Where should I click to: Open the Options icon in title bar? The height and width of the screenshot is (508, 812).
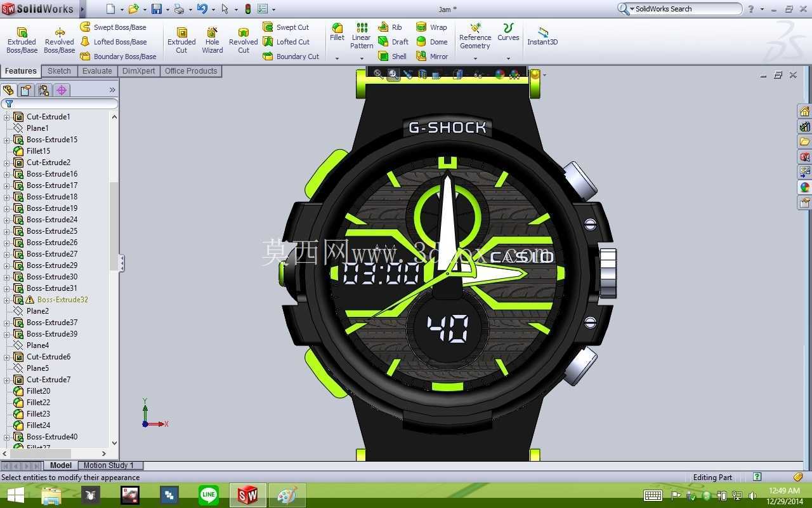coord(263,9)
